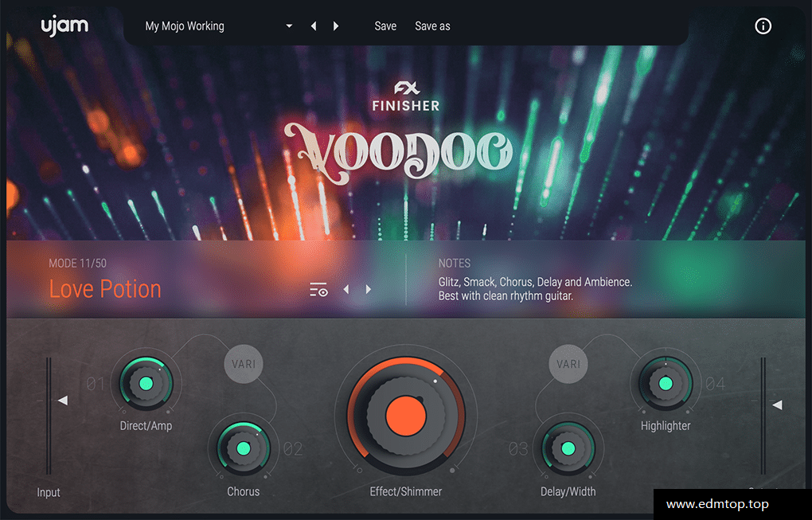Open the mode list browser icon
Viewport: 812px width, 520px height.
(x=318, y=289)
